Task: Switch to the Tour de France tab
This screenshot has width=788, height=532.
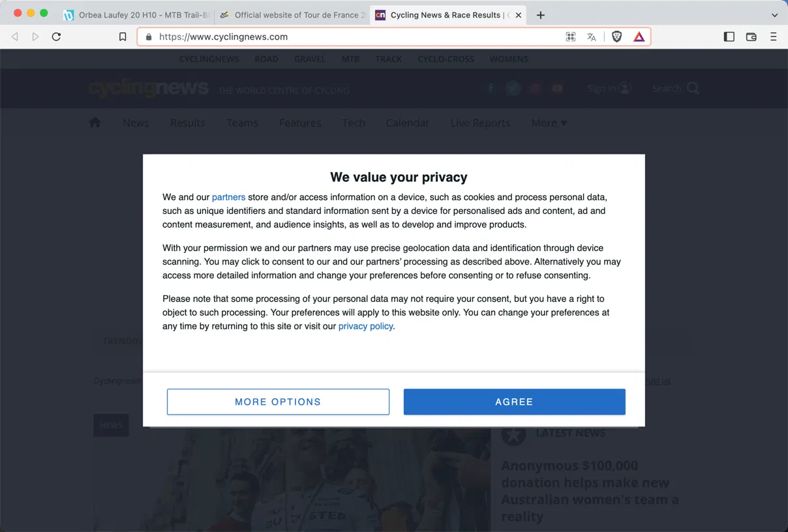Action: point(292,15)
